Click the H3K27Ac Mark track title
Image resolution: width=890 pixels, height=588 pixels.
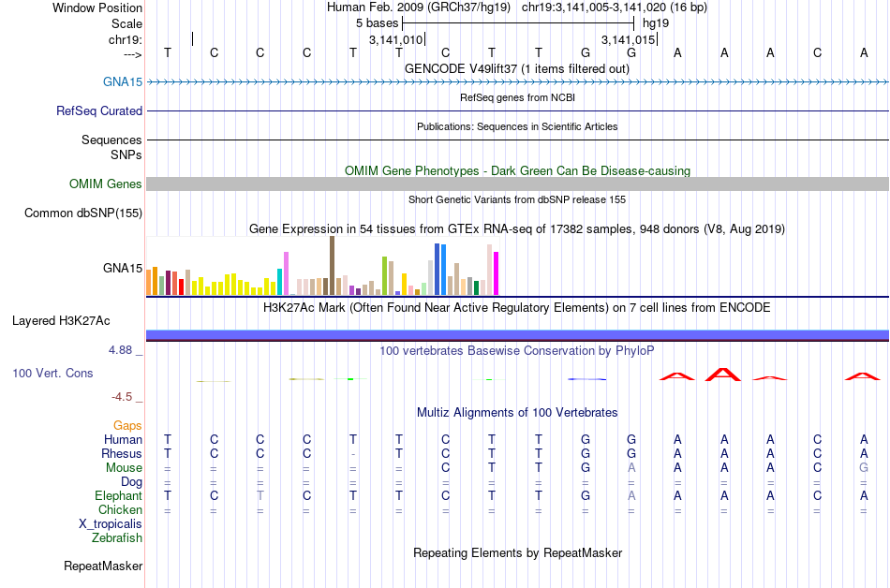517,308
